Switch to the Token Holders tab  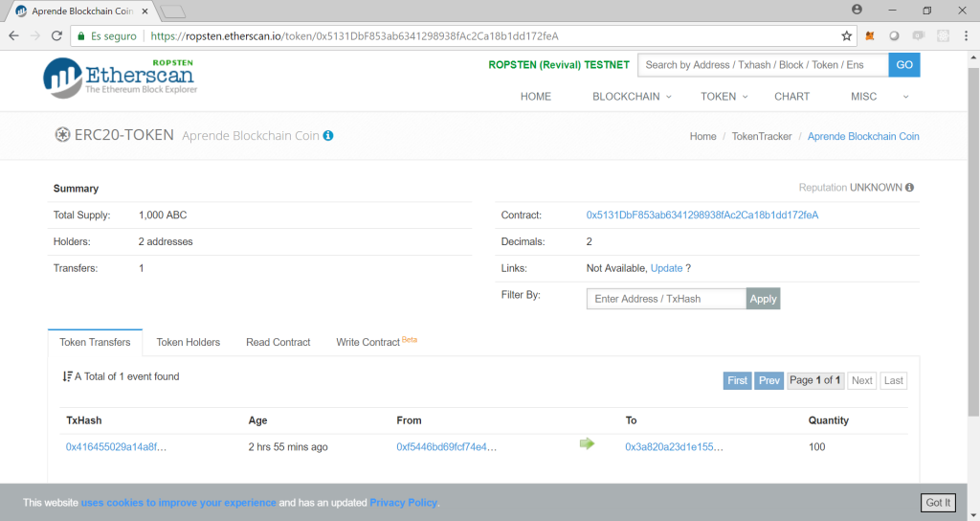[189, 342]
